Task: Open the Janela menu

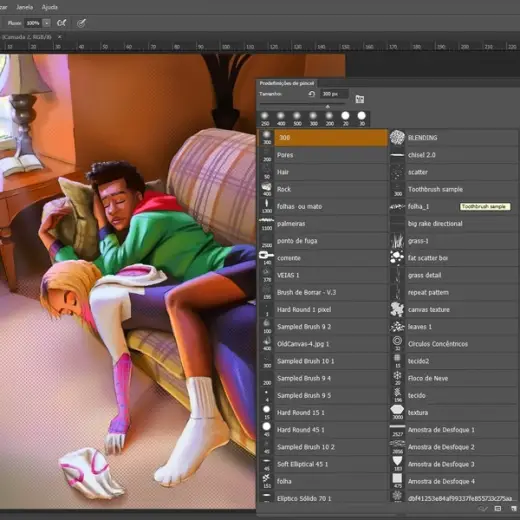Action: (24, 7)
